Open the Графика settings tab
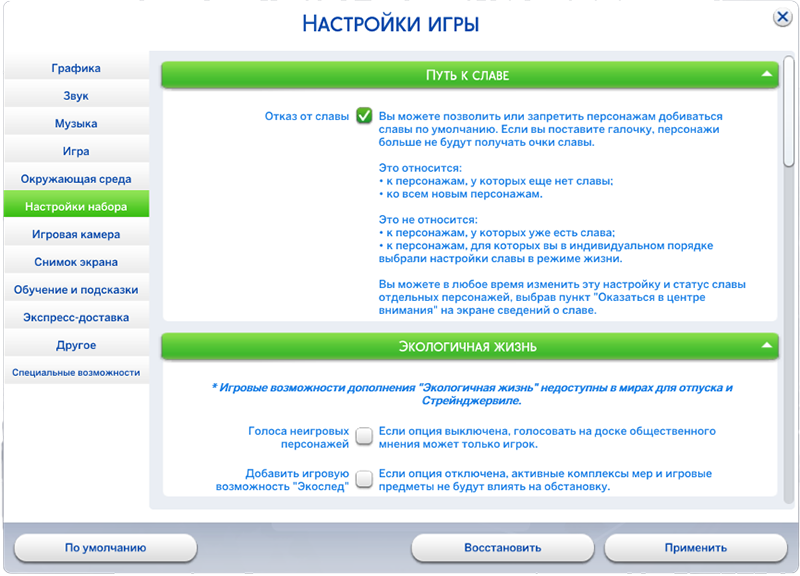Viewport: 800px width, 576px height. (x=76, y=68)
